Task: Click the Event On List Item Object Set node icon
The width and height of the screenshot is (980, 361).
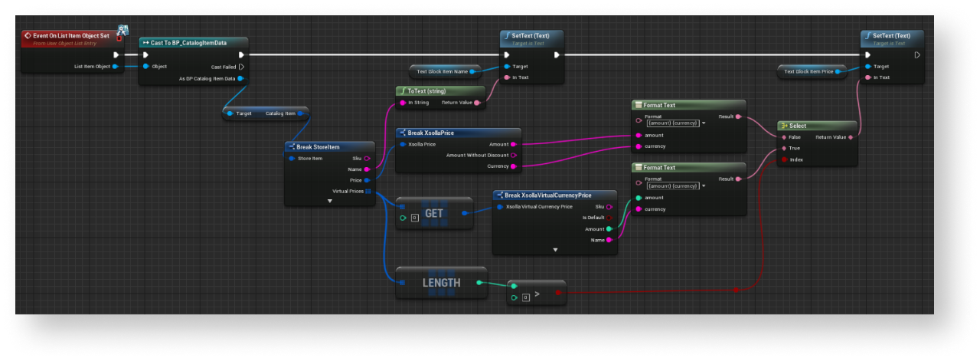Action: [x=27, y=35]
